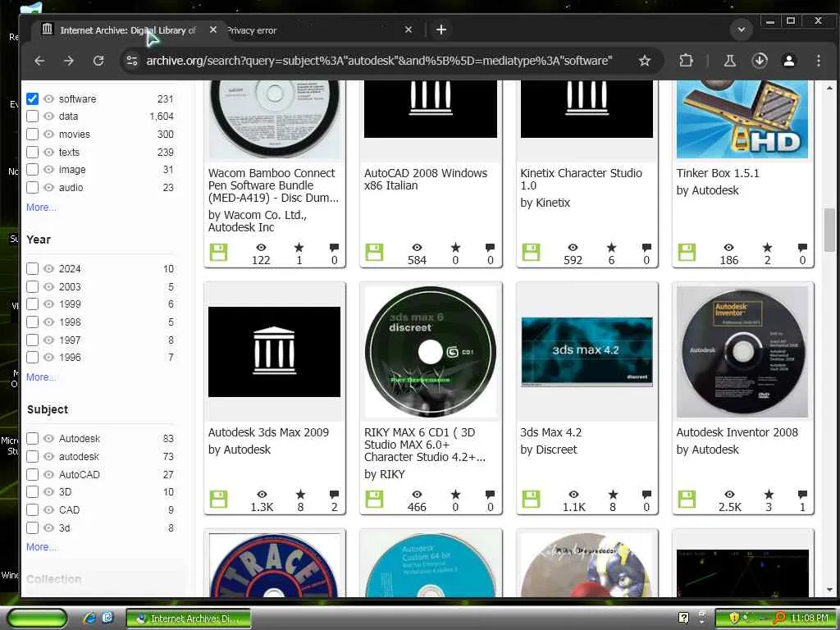Uncheck the software media type checkbox
This screenshot has height=630, width=840.
click(32, 98)
